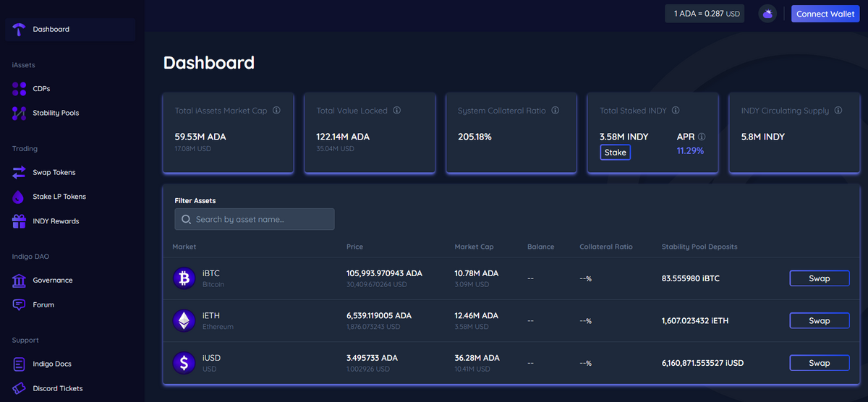Open Stake LP Tokens
This screenshot has width=868, height=402.
pyautogui.click(x=59, y=197)
